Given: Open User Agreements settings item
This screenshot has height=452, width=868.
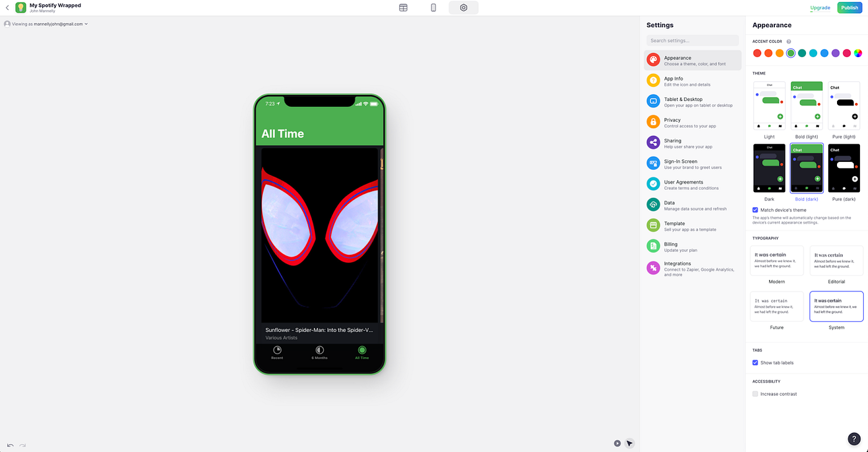Looking at the screenshot, I should 693,184.
